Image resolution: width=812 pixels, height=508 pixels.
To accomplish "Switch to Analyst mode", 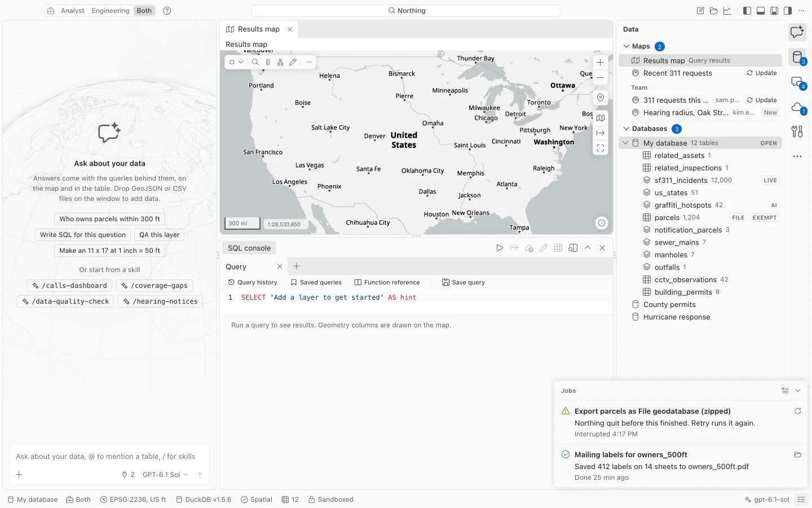I will click(x=73, y=11).
